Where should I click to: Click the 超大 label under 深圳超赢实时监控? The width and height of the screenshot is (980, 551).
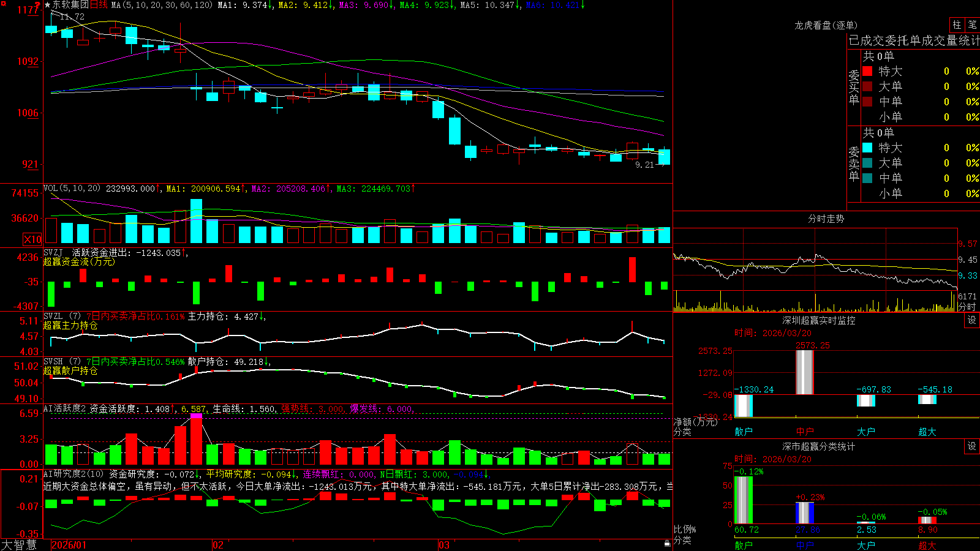coord(927,432)
